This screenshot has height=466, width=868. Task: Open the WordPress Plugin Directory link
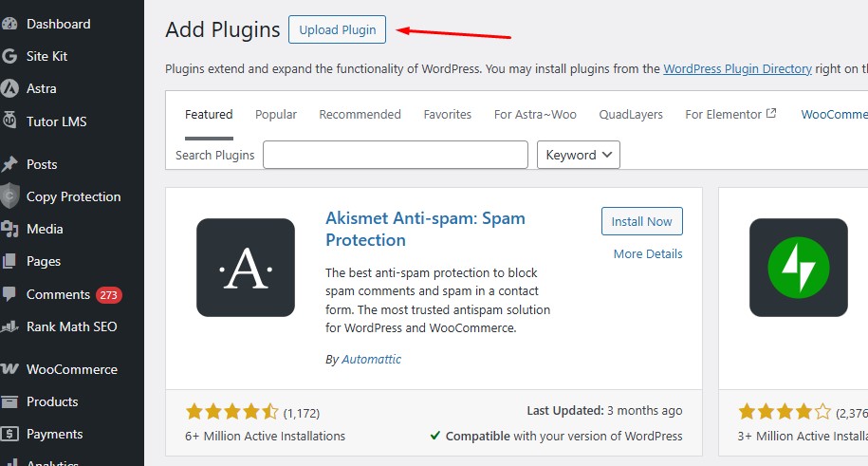tap(737, 68)
